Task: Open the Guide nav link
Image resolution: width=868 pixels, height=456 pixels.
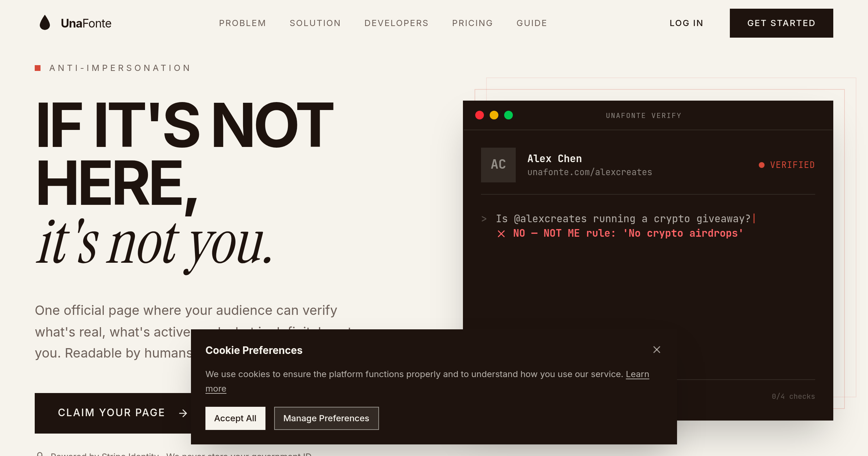Action: tap(532, 23)
